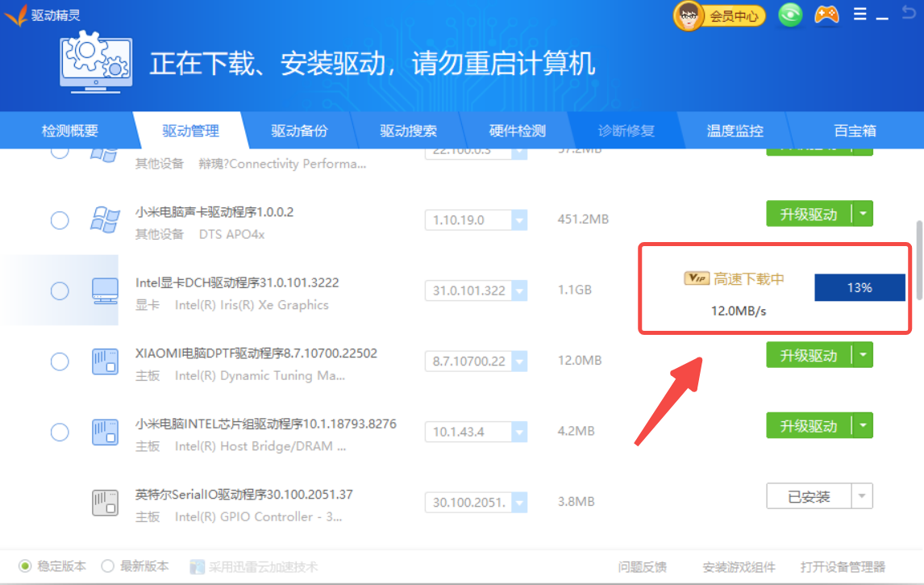924x585 pixels.
Task: Click the Intel SerialIO device icon
Action: pos(105,503)
